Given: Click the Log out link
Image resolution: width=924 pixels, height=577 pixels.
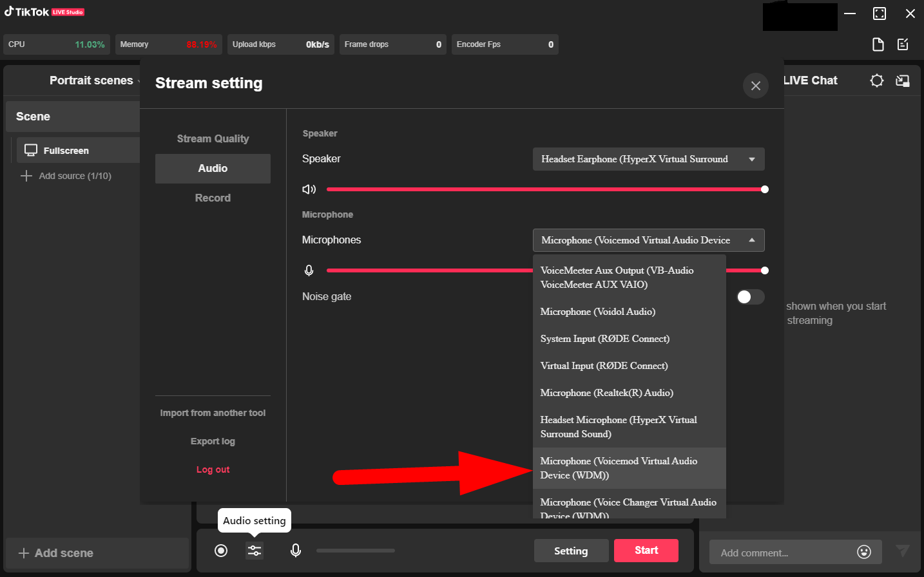Looking at the screenshot, I should click(213, 469).
